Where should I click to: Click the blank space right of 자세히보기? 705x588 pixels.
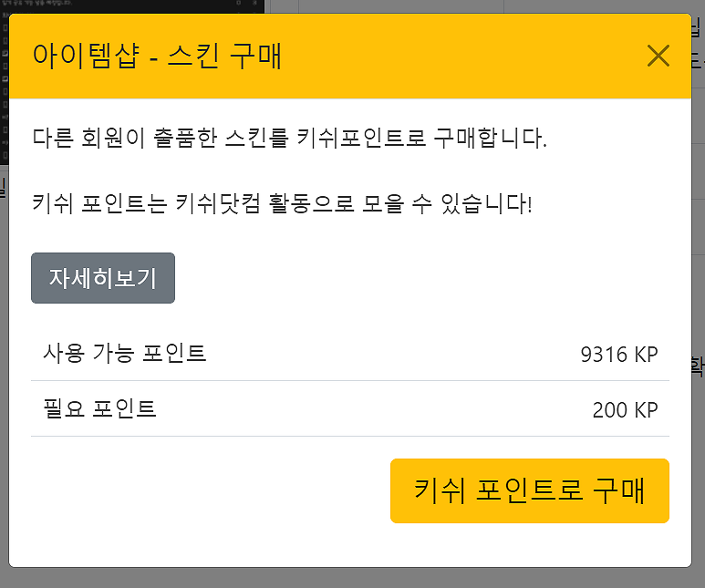pos(410,279)
